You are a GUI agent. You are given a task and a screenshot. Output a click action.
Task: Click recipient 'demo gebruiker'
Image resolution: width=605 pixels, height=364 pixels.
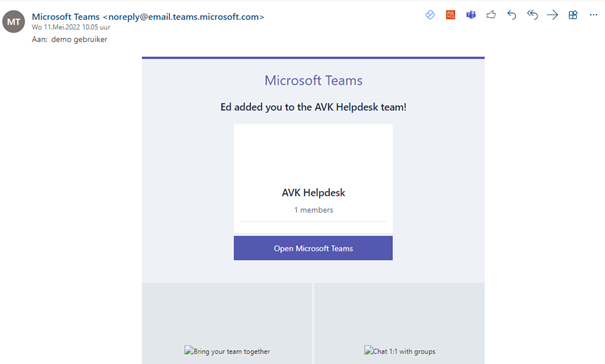coord(79,39)
